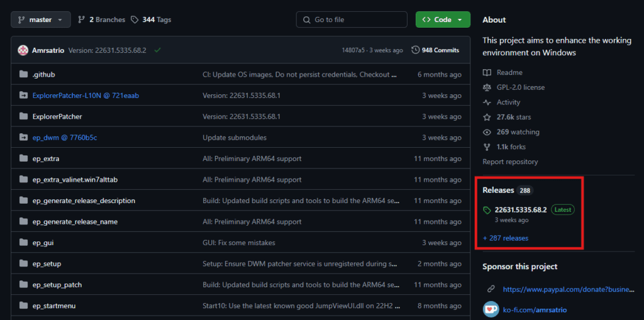The width and height of the screenshot is (644, 320).
Task: Click the green release tag icon
Action: pyautogui.click(x=487, y=210)
